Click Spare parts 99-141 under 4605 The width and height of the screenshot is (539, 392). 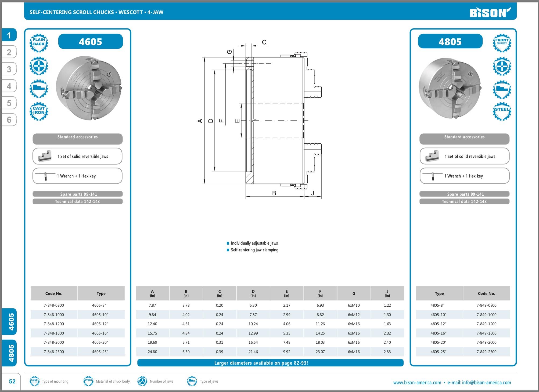tap(78, 194)
